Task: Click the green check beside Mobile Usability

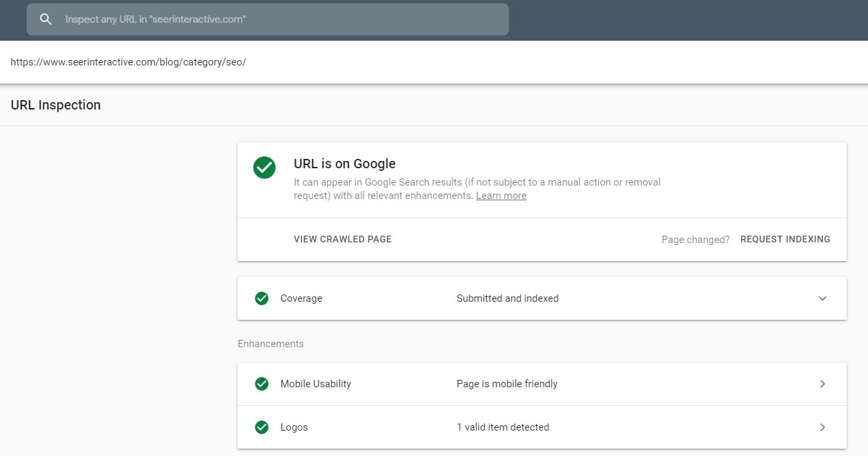Action: point(262,384)
